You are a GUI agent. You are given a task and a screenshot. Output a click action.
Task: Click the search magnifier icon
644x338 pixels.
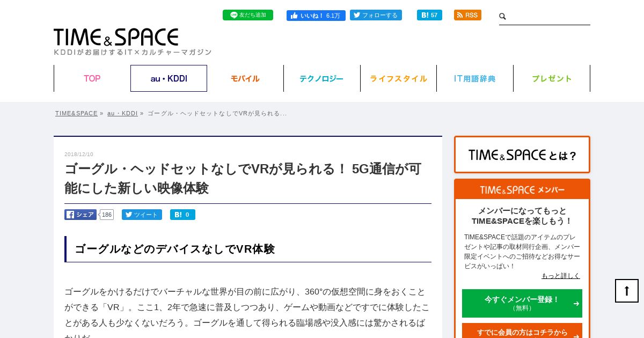click(503, 17)
